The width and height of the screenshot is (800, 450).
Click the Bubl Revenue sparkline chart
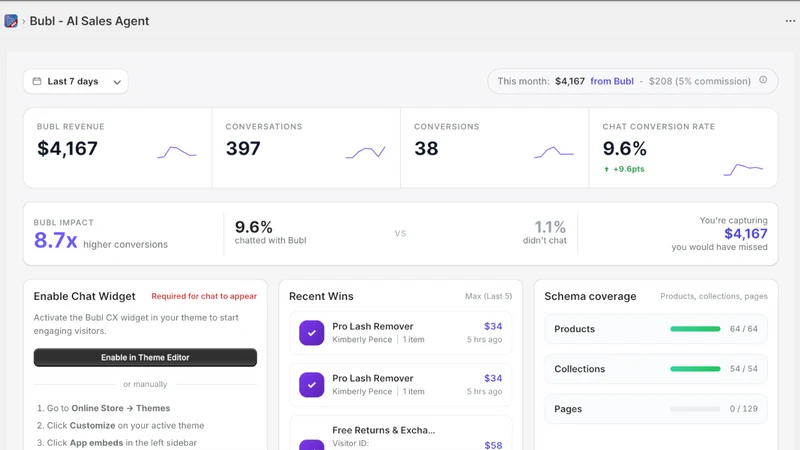pyautogui.click(x=177, y=152)
